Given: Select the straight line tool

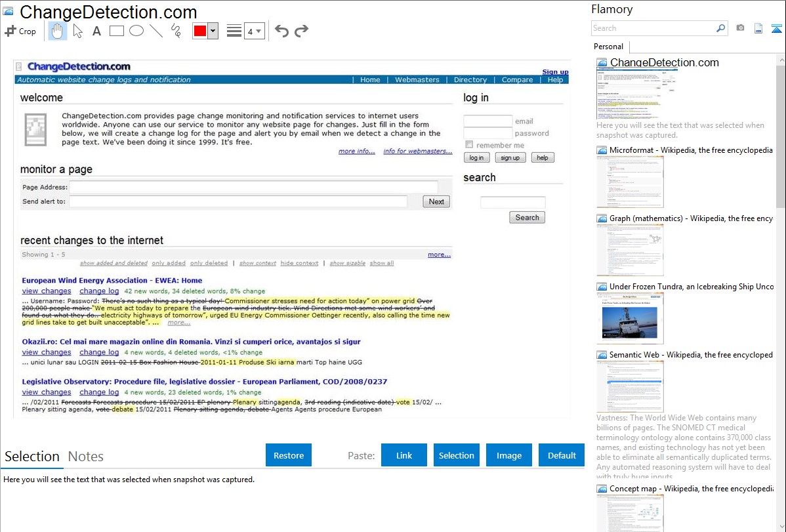Looking at the screenshot, I should [x=156, y=31].
